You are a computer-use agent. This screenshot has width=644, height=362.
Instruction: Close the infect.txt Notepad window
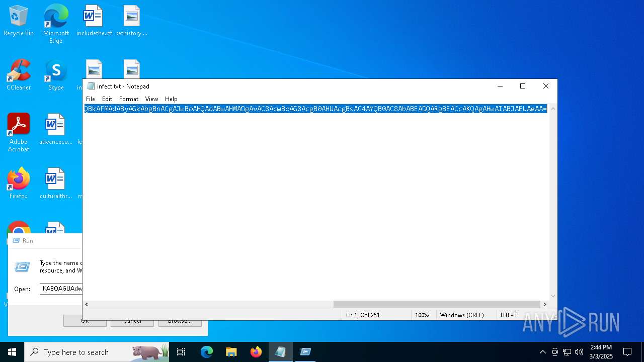(x=546, y=86)
